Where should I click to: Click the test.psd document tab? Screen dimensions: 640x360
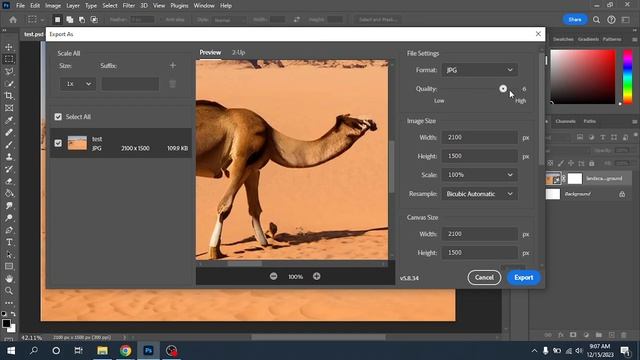[x=33, y=34]
